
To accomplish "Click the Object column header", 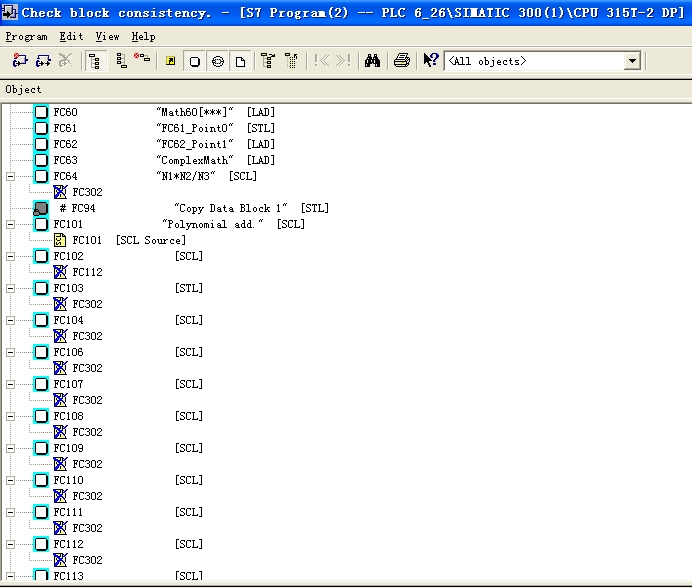I will [x=23, y=90].
